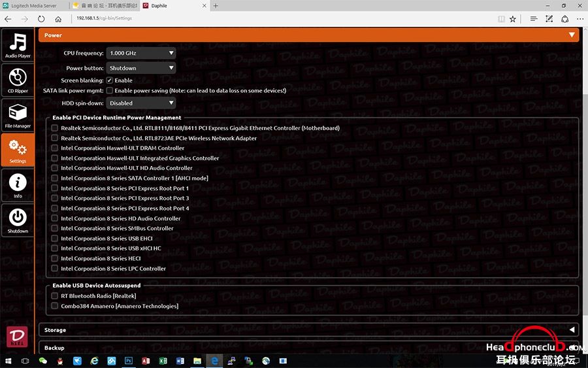
Task: Click Edge icon on the taskbar
Action: click(x=214, y=361)
